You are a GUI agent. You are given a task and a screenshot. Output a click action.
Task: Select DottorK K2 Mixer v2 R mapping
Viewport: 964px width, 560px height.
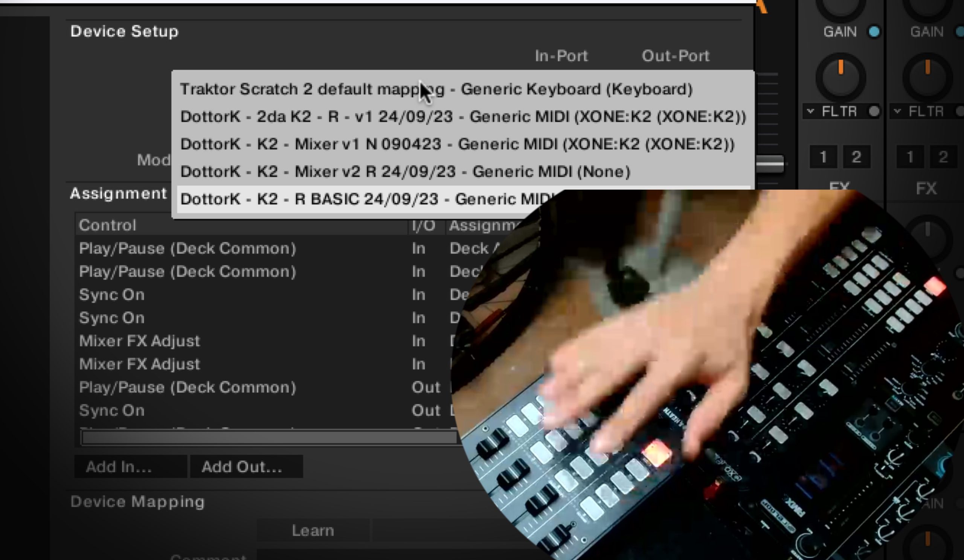pyautogui.click(x=405, y=171)
